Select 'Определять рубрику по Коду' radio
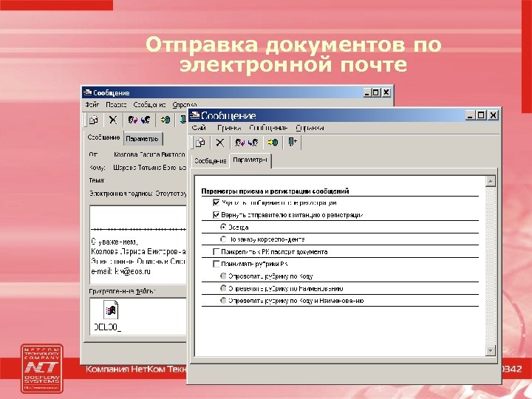Screen dimensions: 532x399 point(223,276)
